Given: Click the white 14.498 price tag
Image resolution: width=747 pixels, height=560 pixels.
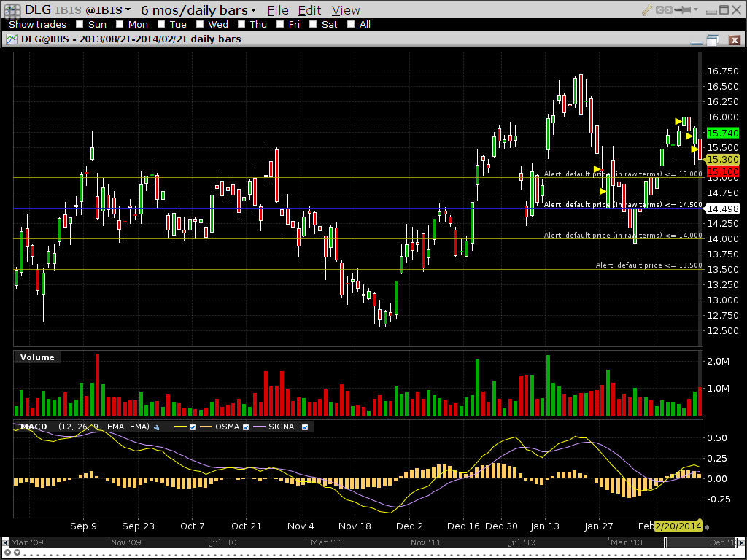Looking at the screenshot, I should [723, 209].
